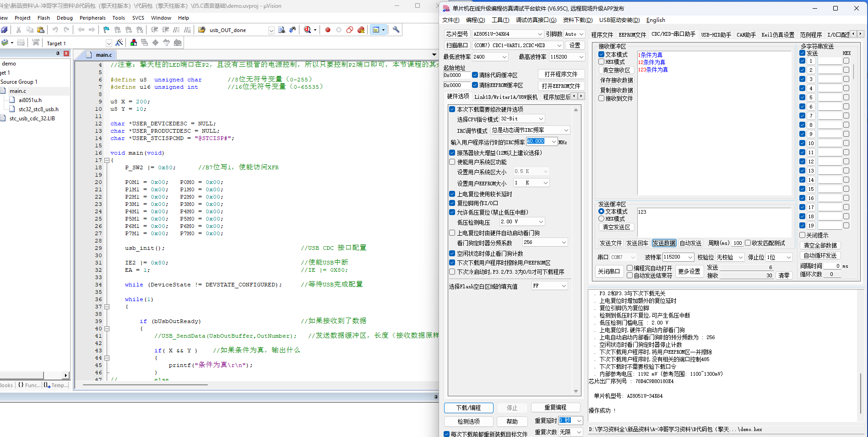This screenshot has width=868, height=437.
Task: Open the Peripherals menu
Action: (92, 18)
